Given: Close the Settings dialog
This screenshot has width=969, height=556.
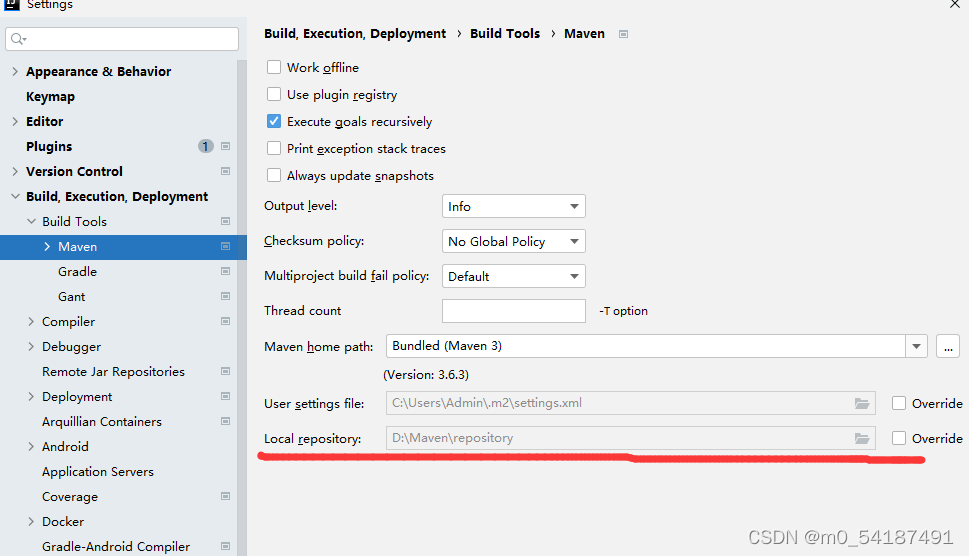Looking at the screenshot, I should (x=955, y=4).
